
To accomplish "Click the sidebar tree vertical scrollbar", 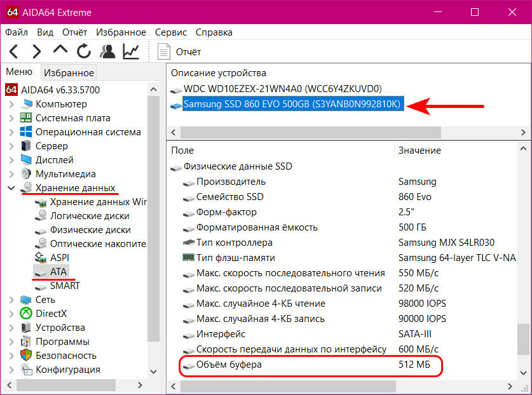I will pos(154,218).
